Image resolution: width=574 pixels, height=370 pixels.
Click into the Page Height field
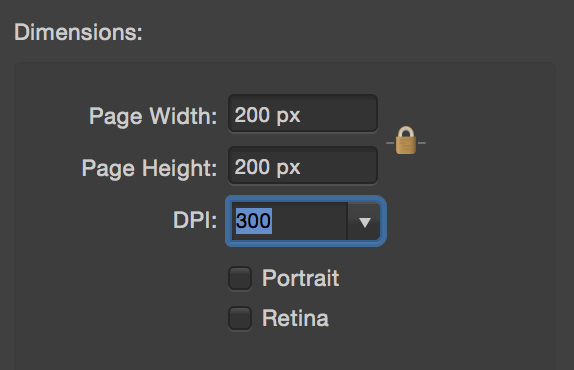[x=303, y=165]
